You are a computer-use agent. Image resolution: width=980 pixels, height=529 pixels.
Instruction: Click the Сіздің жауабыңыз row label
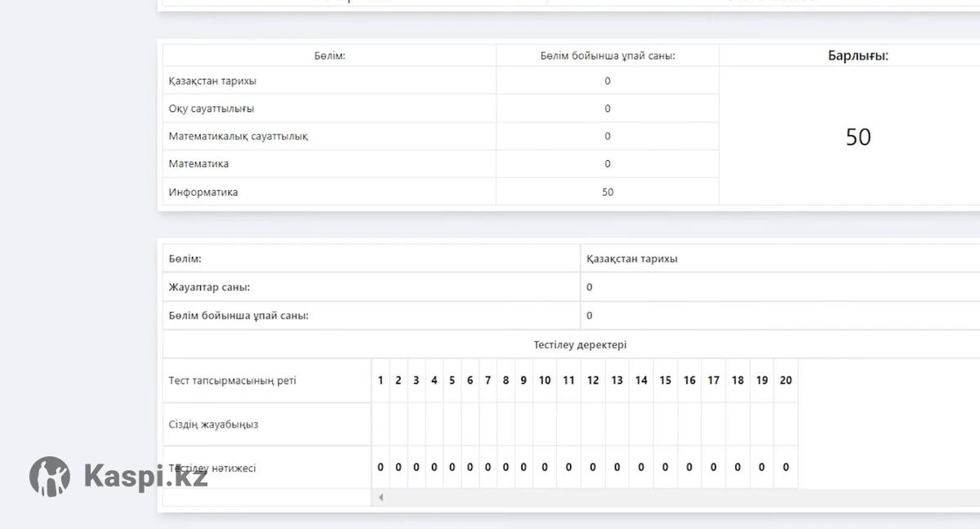(213, 425)
